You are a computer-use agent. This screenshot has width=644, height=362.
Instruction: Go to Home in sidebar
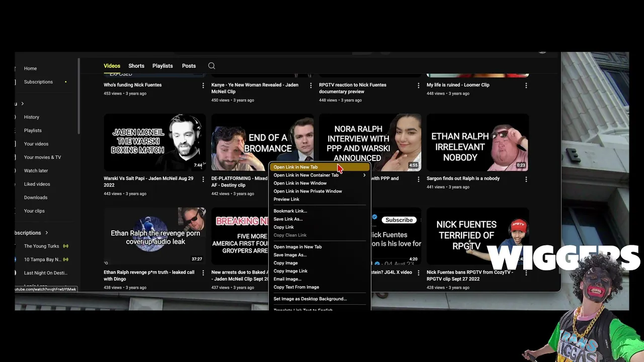click(x=30, y=68)
